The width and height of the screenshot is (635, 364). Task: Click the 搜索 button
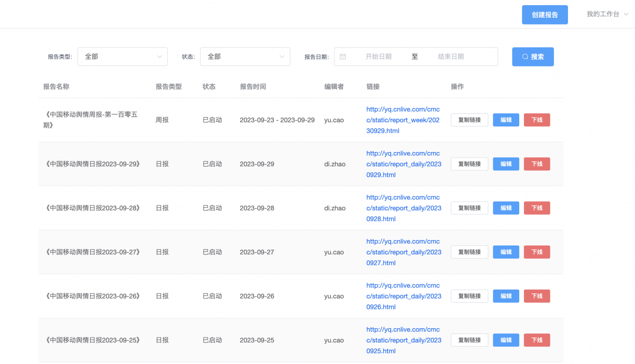click(533, 57)
